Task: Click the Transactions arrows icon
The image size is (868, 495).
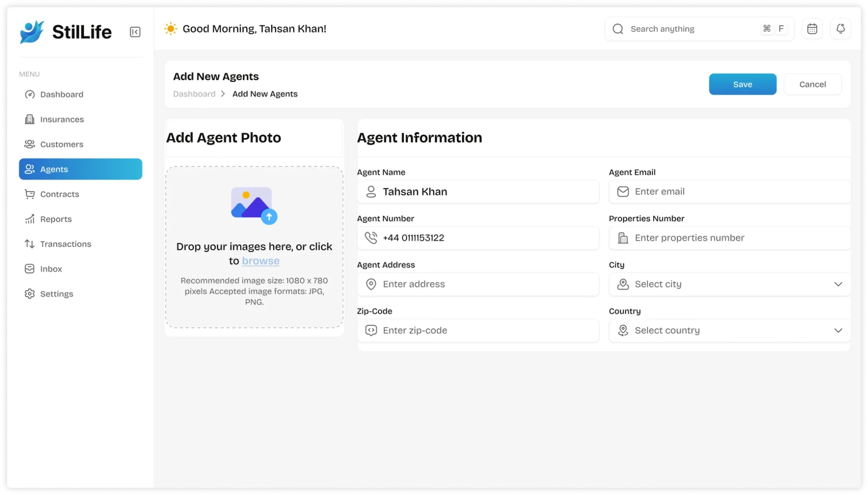Action: point(30,244)
